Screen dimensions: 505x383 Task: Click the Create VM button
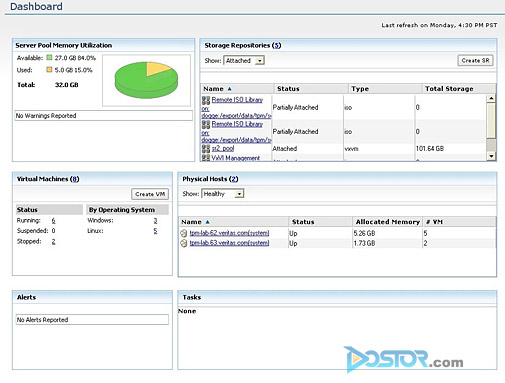150,194
